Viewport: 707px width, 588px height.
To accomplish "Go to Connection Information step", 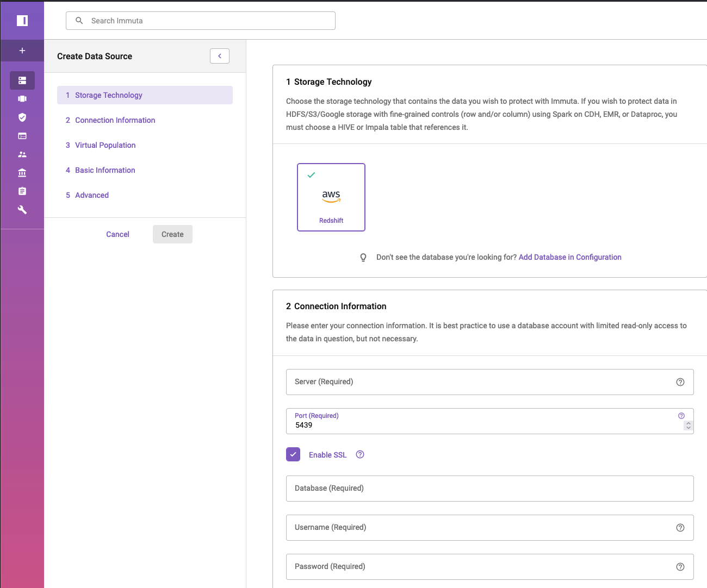I will [115, 120].
